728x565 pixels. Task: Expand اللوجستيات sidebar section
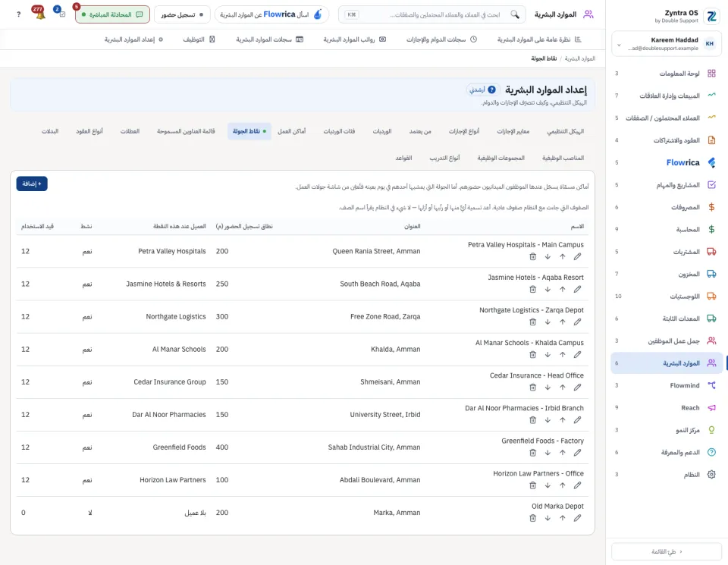pos(666,297)
